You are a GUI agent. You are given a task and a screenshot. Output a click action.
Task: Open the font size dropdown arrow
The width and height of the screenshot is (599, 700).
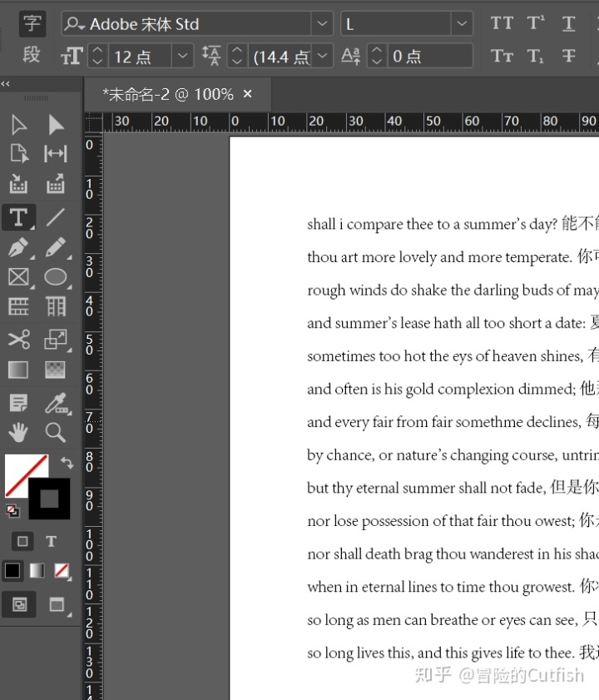(182, 56)
